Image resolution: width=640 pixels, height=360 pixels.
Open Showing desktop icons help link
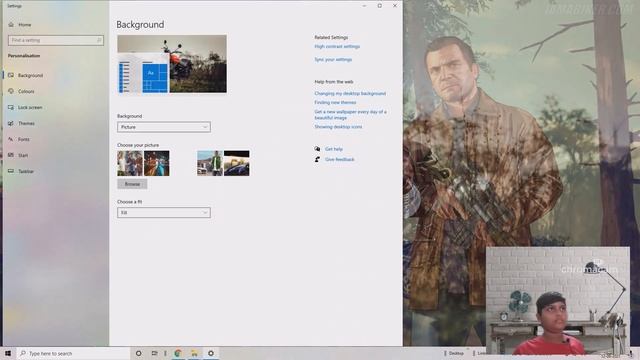[x=338, y=127]
